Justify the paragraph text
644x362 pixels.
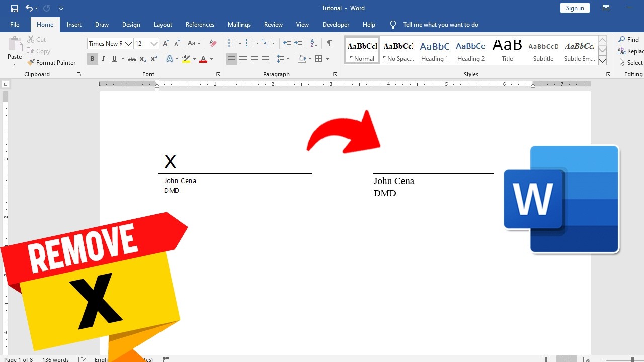[265, 59]
